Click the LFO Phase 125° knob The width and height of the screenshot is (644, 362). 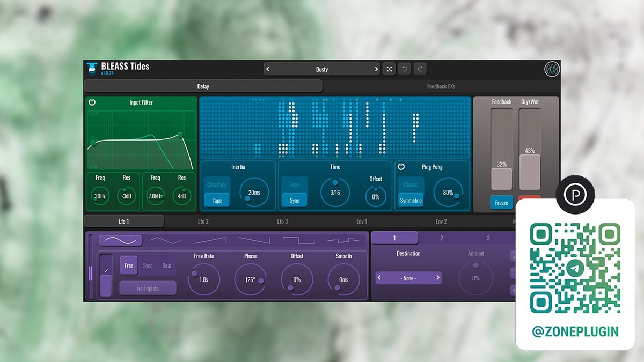(x=251, y=279)
